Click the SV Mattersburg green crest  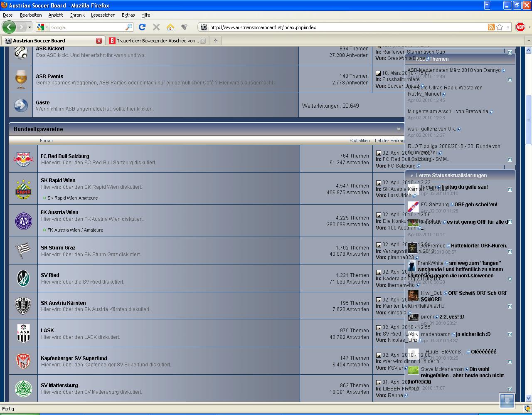coord(23,388)
